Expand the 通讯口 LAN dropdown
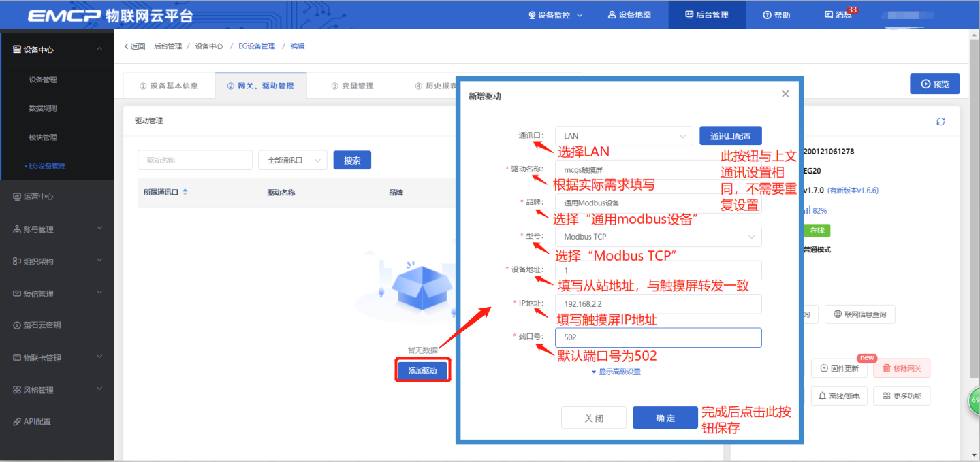The image size is (980, 462). click(623, 136)
